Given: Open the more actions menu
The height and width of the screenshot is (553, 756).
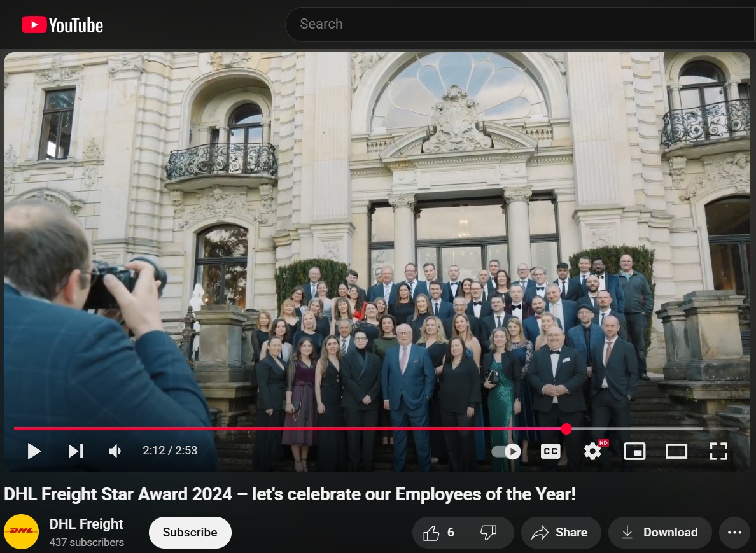Looking at the screenshot, I should (x=735, y=533).
